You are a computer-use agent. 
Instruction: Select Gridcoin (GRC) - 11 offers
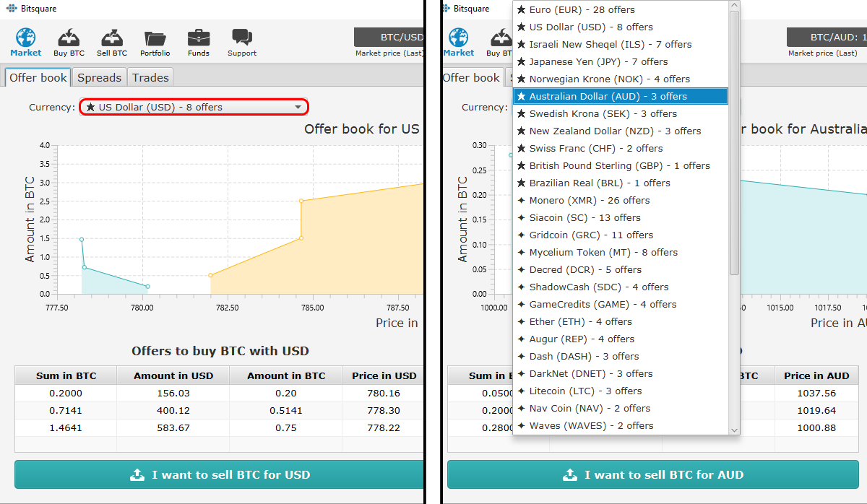[621, 235]
